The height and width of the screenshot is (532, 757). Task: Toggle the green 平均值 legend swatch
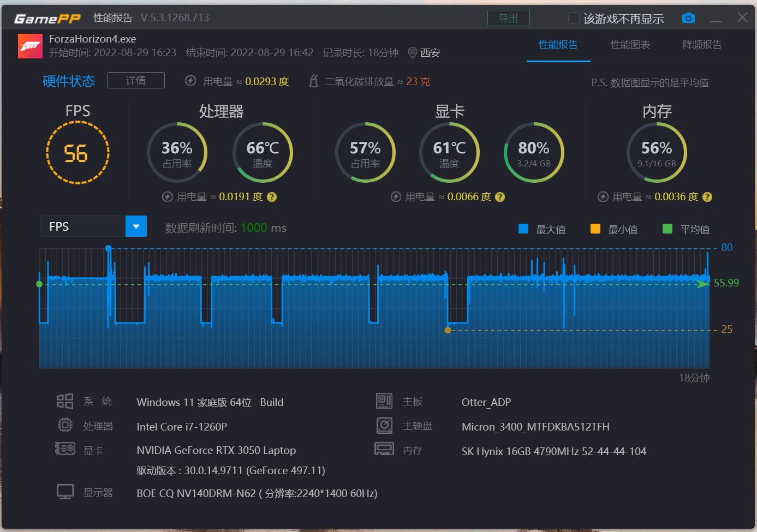pos(667,229)
